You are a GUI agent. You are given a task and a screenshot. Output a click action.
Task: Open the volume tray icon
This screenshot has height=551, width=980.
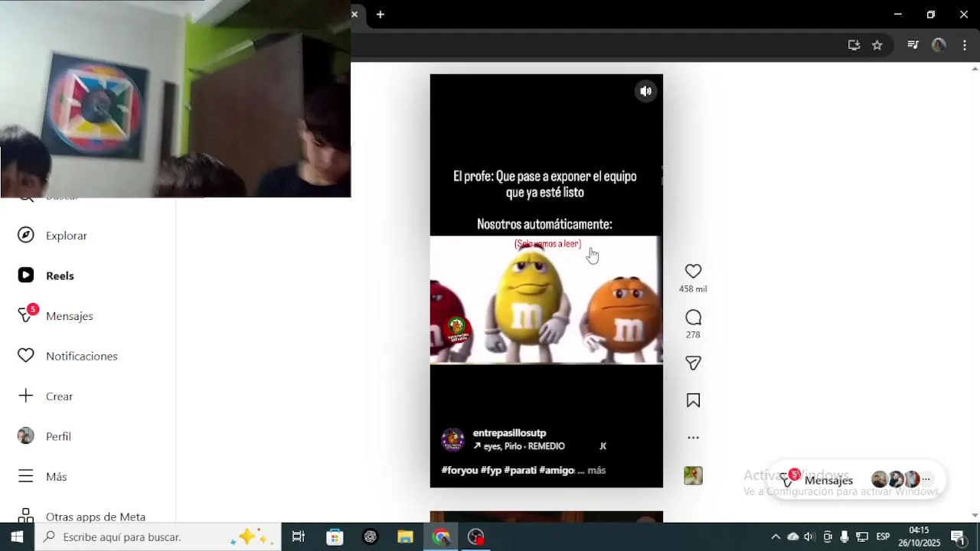coord(809,537)
